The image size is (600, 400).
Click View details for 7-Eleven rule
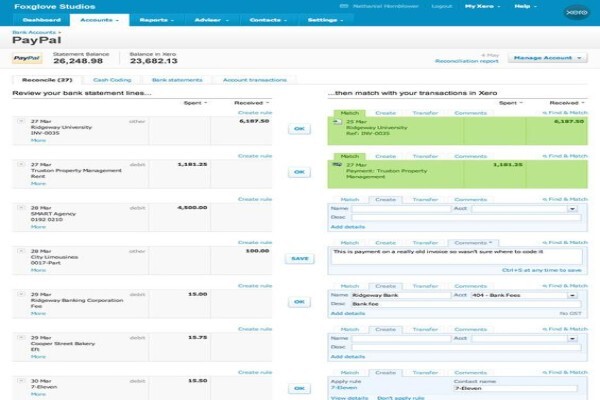coord(349,397)
